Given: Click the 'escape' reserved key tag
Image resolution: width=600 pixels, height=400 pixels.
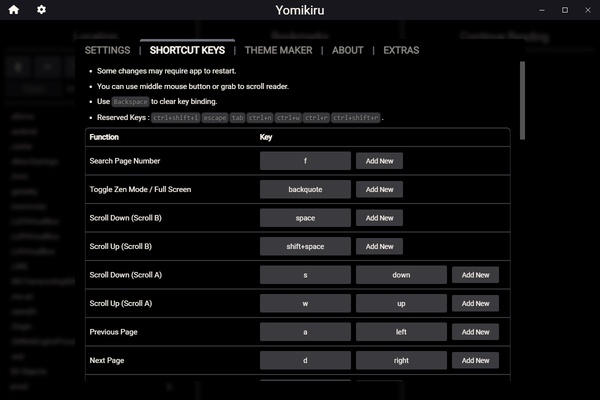Looking at the screenshot, I should tap(215, 118).
